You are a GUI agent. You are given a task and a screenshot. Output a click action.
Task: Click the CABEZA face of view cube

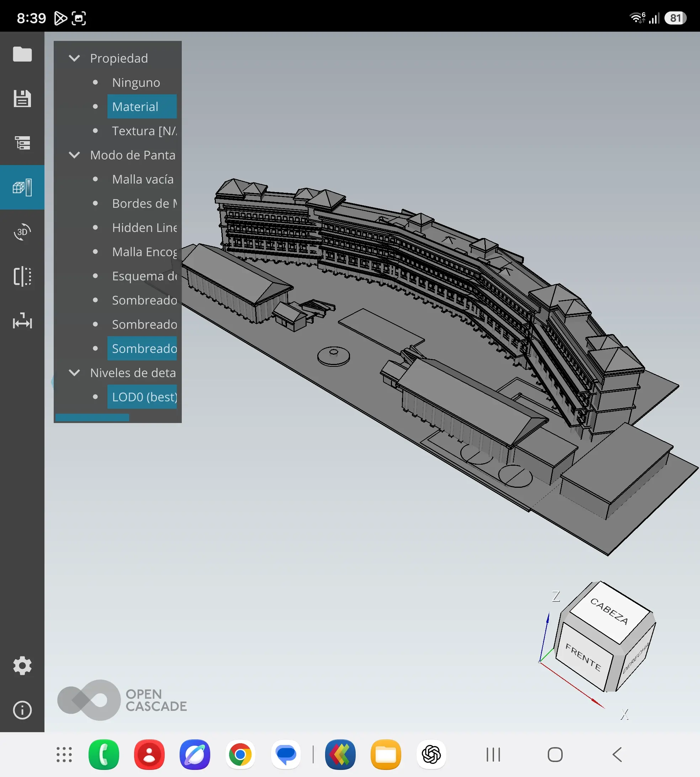[x=610, y=612]
